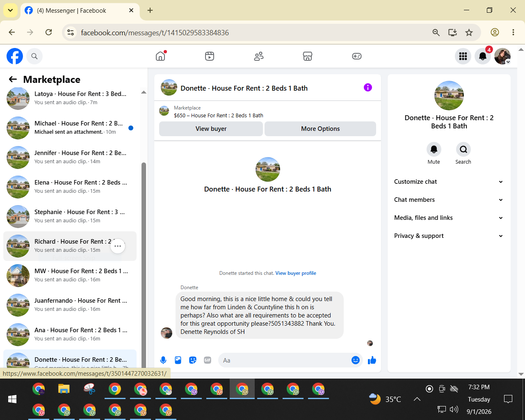Open the sticker picker icon
This screenshot has height=420, width=525.
coord(193,360)
